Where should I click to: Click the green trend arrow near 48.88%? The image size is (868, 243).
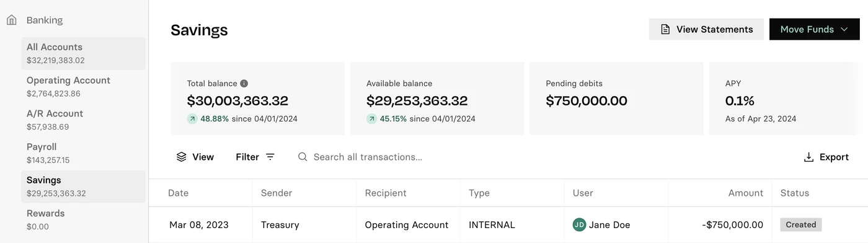coord(193,118)
